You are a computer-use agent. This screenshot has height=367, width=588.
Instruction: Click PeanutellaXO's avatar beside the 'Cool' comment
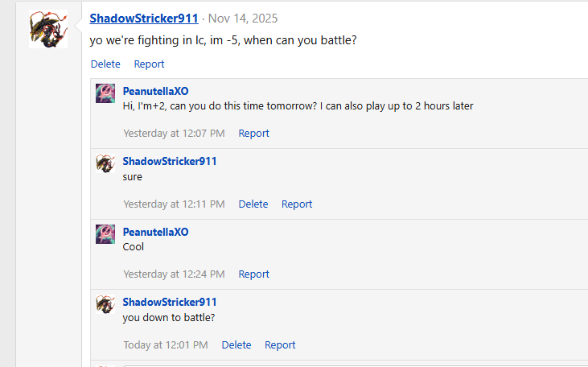pos(105,234)
